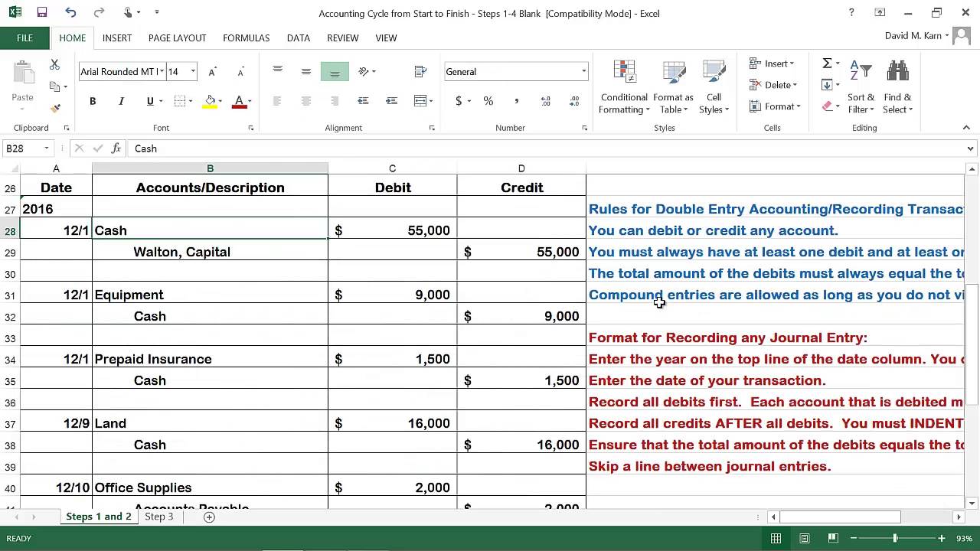Open the Clear eraser menu

click(x=830, y=106)
